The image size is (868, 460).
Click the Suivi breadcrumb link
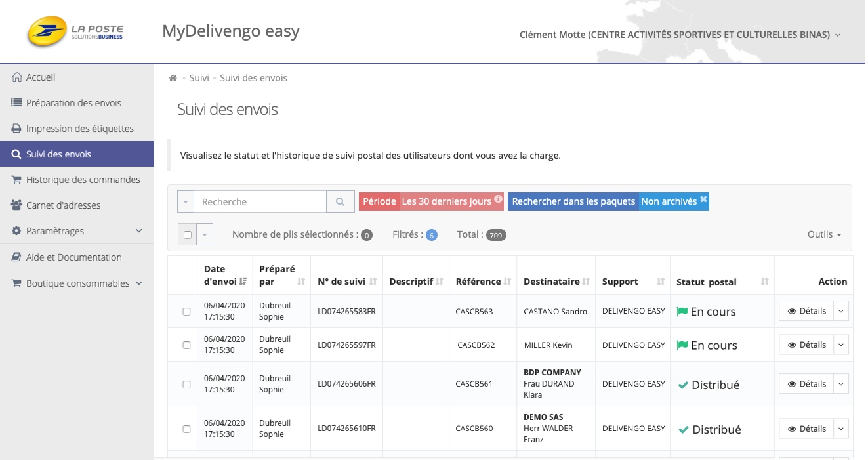(x=199, y=78)
